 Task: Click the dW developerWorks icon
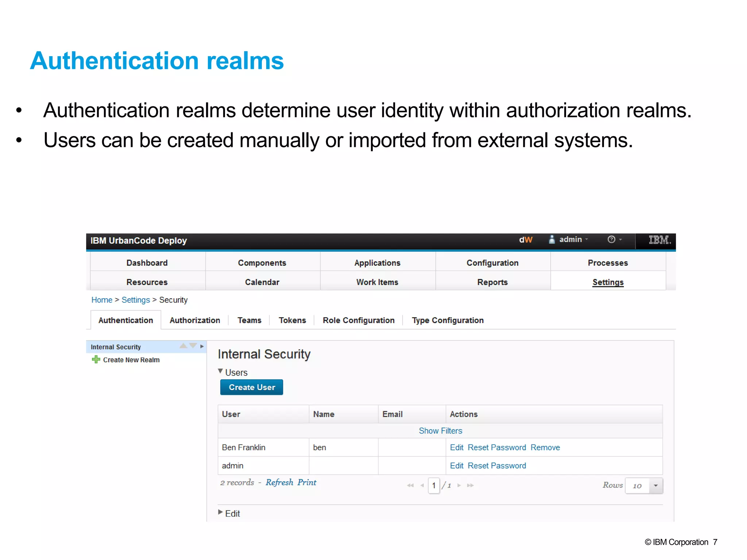(526, 240)
